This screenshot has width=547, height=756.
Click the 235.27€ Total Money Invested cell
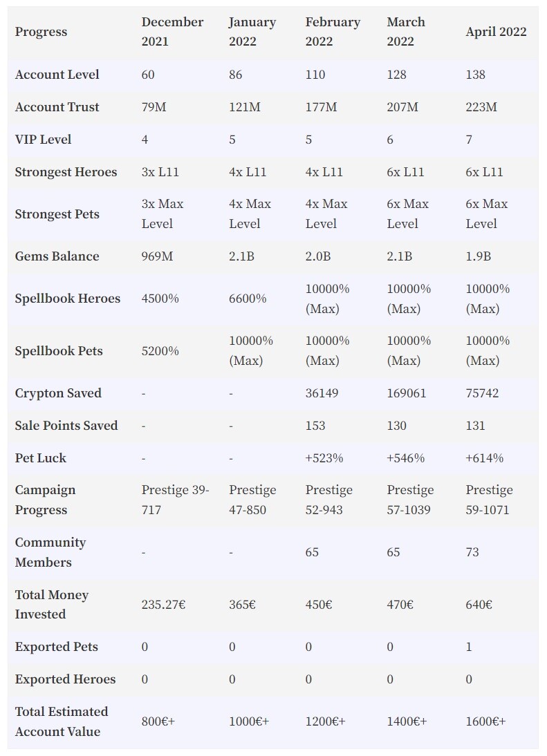[x=163, y=605]
